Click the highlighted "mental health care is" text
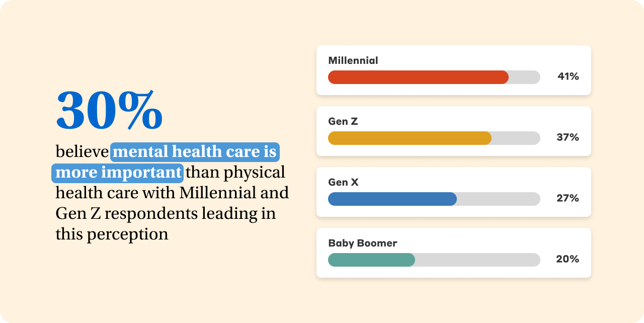The height and width of the screenshot is (323, 644). pos(195,151)
